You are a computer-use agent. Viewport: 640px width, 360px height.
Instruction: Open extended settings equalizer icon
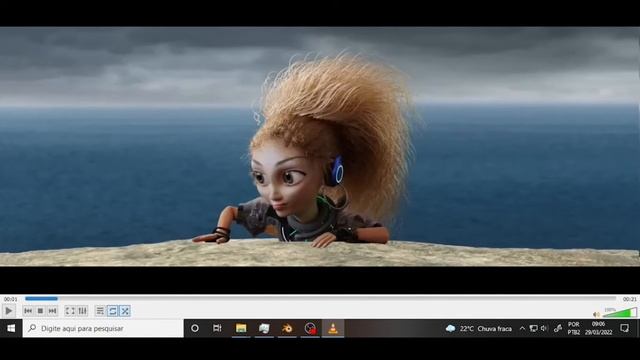tap(82, 311)
